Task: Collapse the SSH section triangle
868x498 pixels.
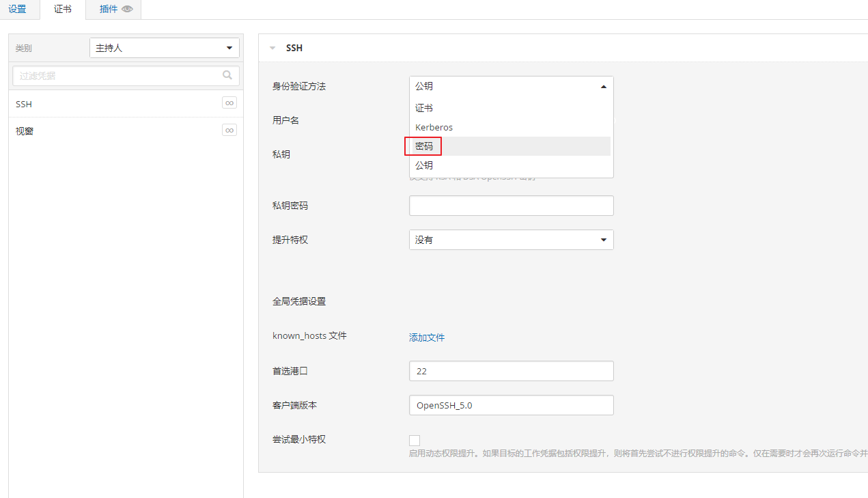Action: (272, 49)
